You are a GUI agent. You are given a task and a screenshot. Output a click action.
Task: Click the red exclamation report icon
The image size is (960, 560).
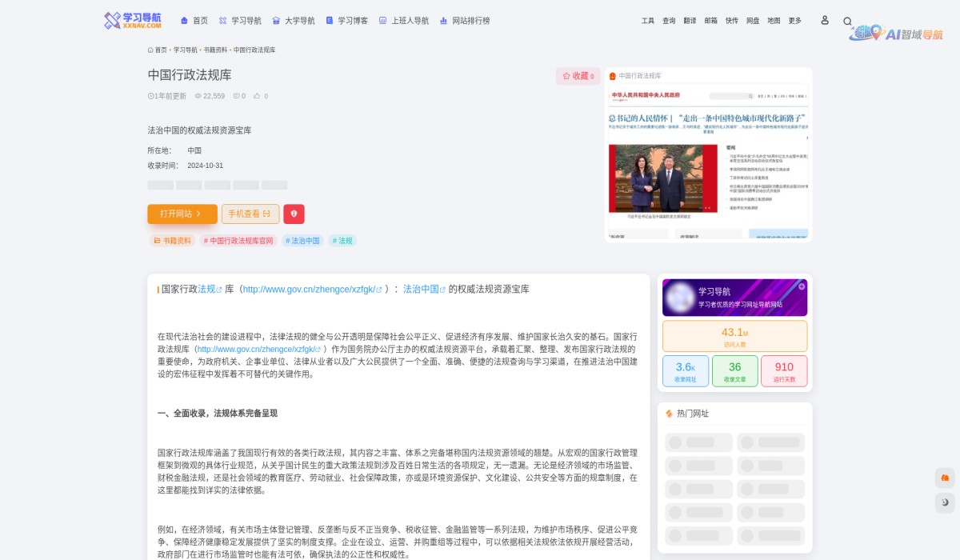pyautogui.click(x=294, y=214)
